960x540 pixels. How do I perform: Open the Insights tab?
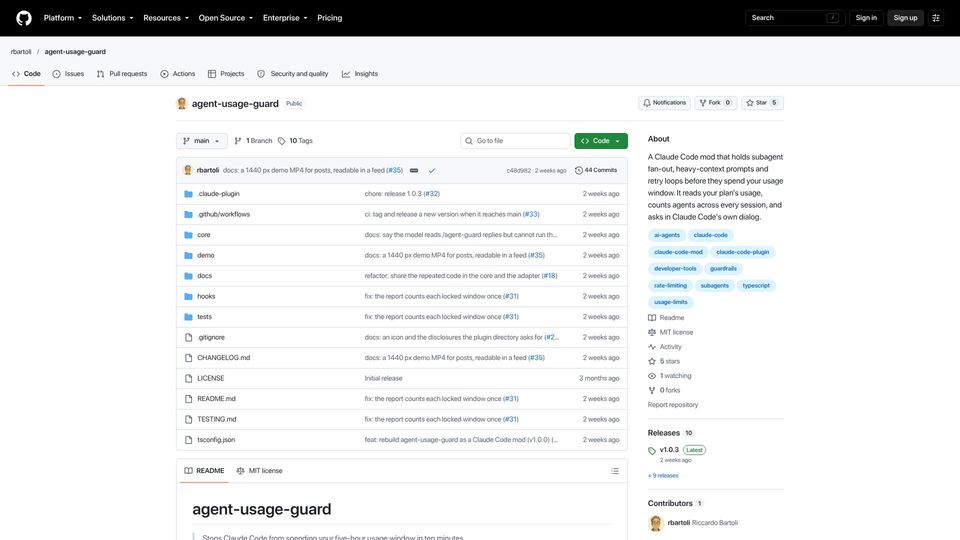pos(360,73)
